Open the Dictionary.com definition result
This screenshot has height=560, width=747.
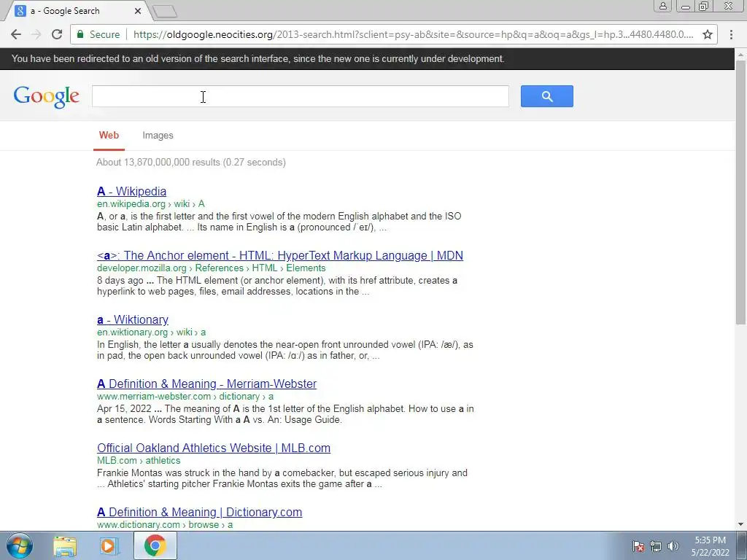(199, 513)
